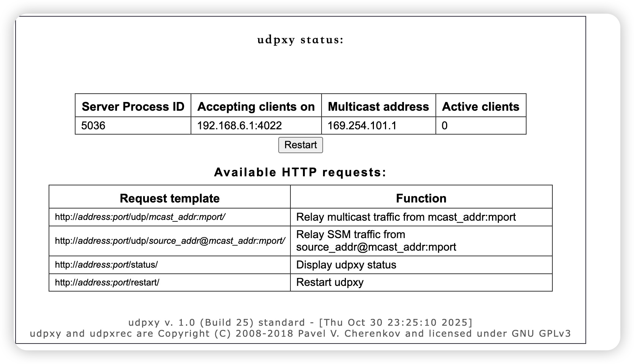Click the udpxy version build info text
Viewport: 634px width, 364px height.
[300, 322]
